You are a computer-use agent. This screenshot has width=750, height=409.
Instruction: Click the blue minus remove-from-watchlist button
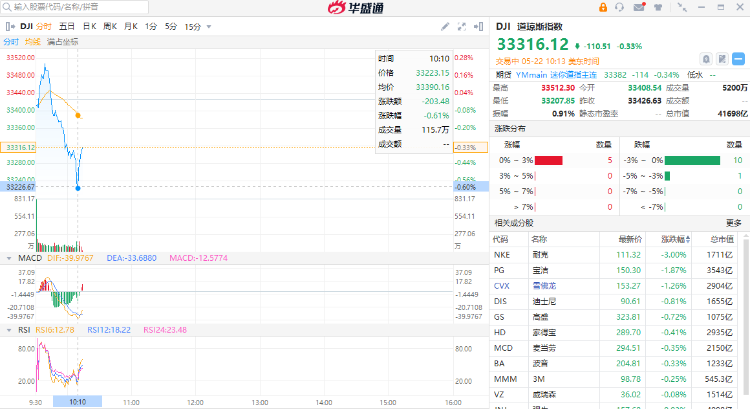click(739, 59)
